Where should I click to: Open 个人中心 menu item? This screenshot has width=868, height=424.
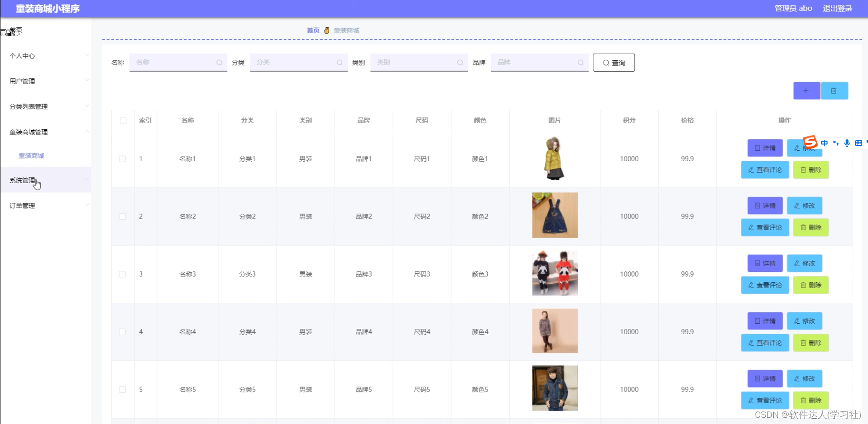pyautogui.click(x=46, y=56)
